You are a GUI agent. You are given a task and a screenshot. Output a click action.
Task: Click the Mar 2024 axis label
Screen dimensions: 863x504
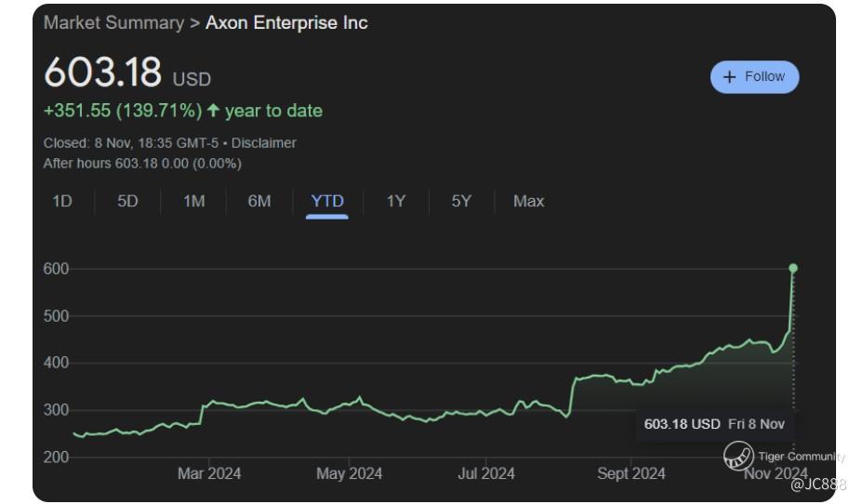[x=209, y=473]
